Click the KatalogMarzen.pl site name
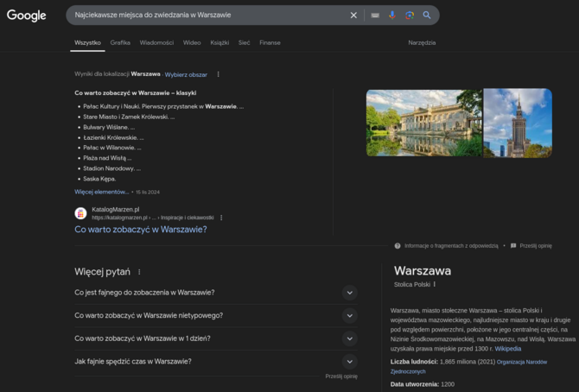 click(116, 209)
